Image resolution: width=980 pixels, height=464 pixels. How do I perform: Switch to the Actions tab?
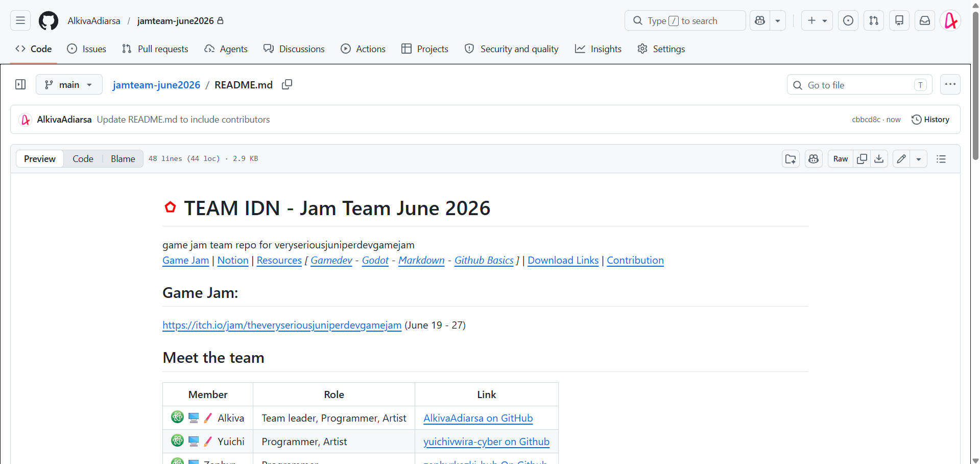pos(363,49)
